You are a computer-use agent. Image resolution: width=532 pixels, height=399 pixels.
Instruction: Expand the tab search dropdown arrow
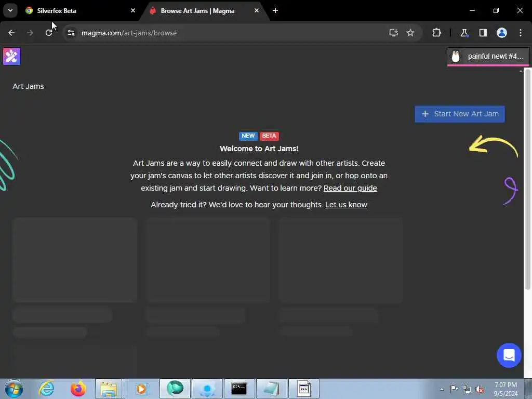click(10, 10)
